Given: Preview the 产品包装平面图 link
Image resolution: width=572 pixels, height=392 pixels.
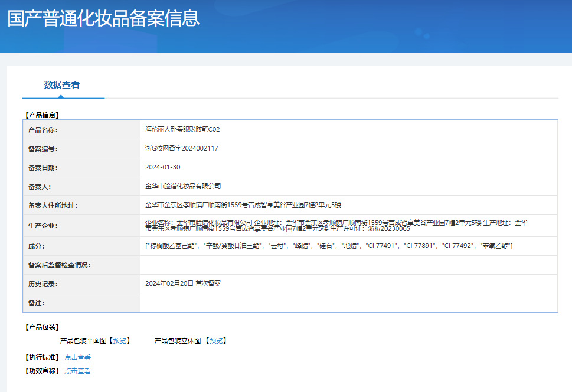Looking at the screenshot, I should [x=120, y=341].
